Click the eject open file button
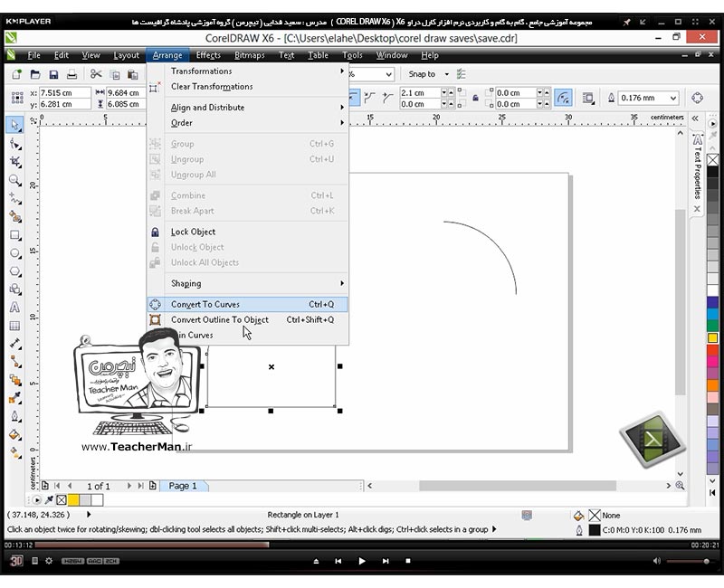The image size is (724, 588). coord(316,561)
